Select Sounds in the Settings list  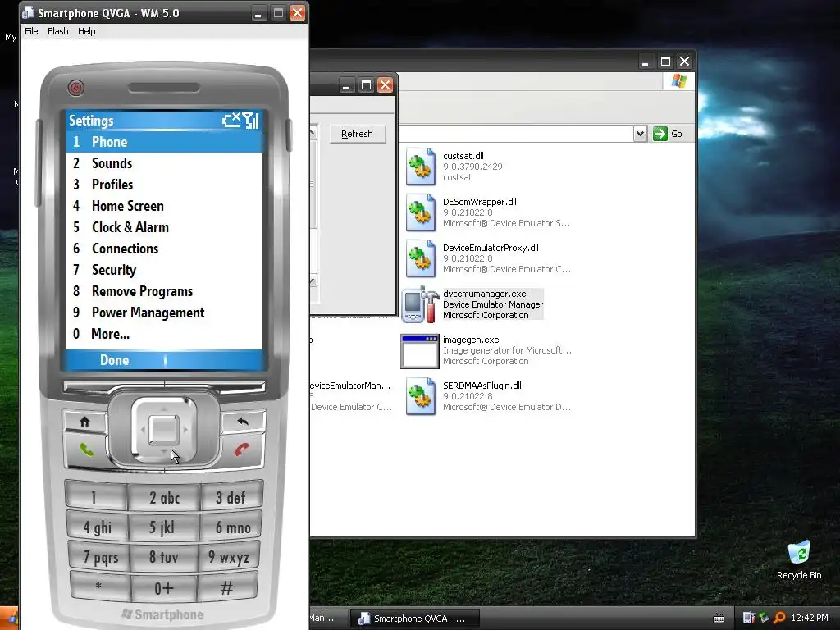pyautogui.click(x=164, y=163)
